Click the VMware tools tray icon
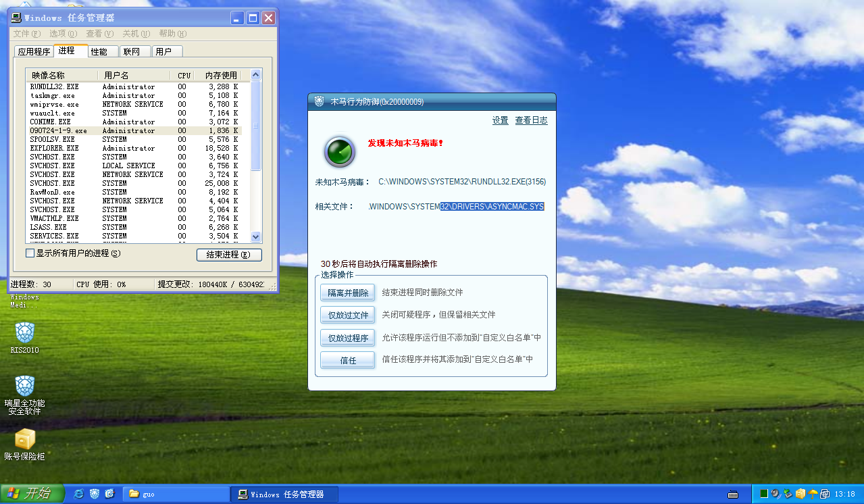The height and width of the screenshot is (504, 864). click(x=825, y=494)
